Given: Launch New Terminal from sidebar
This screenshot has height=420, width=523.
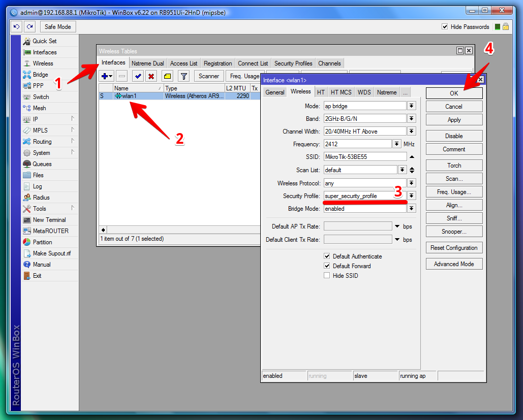Looking at the screenshot, I should pos(49,220).
